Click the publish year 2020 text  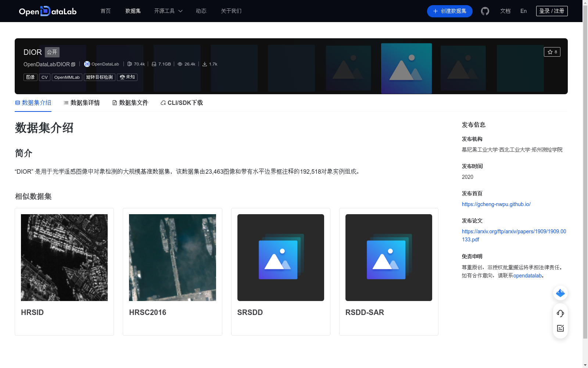(x=467, y=177)
